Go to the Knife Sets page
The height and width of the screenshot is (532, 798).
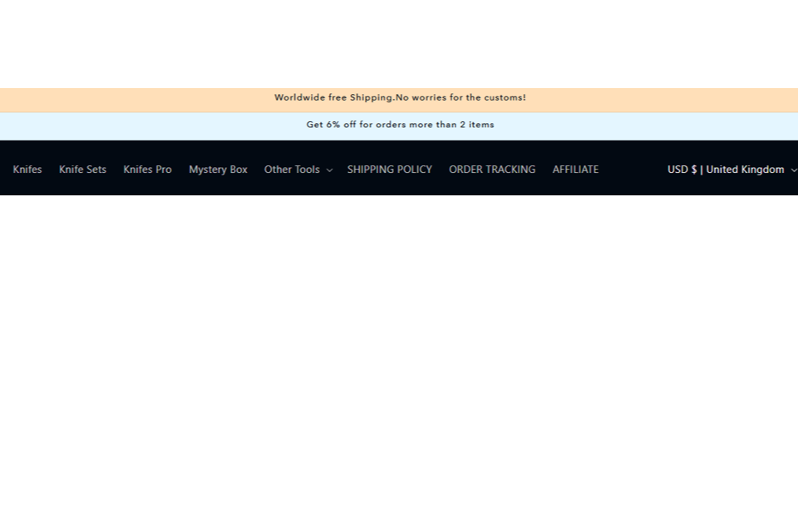click(x=82, y=170)
